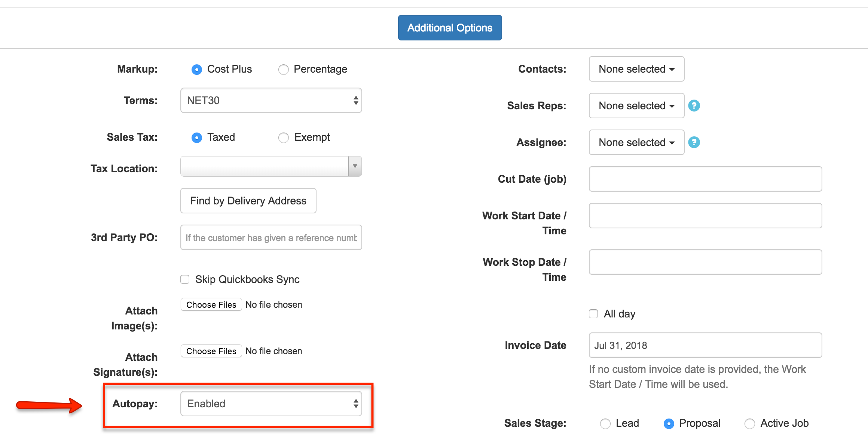Enable the All day checkbox
This screenshot has height=435, width=868.
[593, 314]
